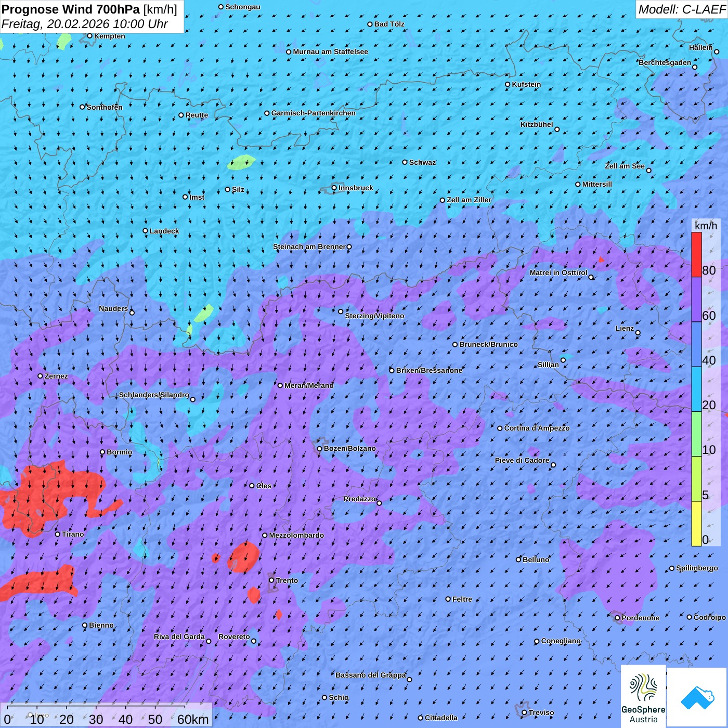Click the 'Murnau am Staffelsee' label
The width and height of the screenshot is (728, 728).
point(330,51)
